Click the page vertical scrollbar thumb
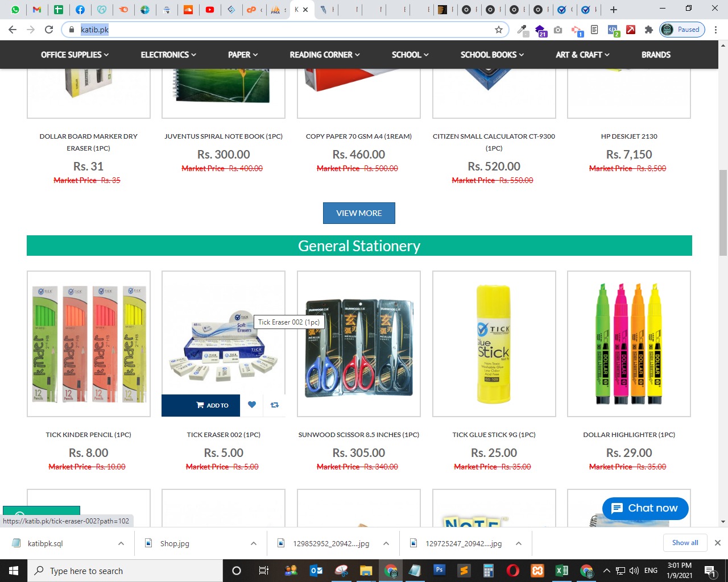Viewport: 728px width, 582px height. 723,213
